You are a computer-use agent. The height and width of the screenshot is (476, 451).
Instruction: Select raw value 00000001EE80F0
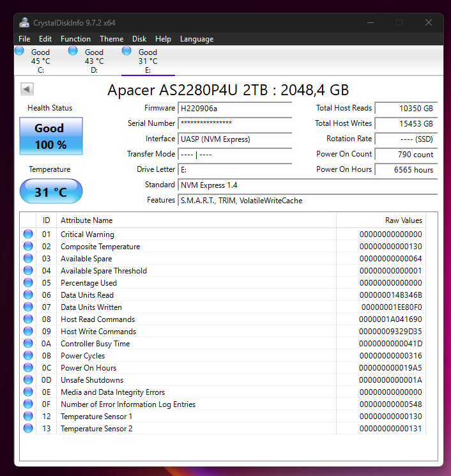click(x=392, y=307)
